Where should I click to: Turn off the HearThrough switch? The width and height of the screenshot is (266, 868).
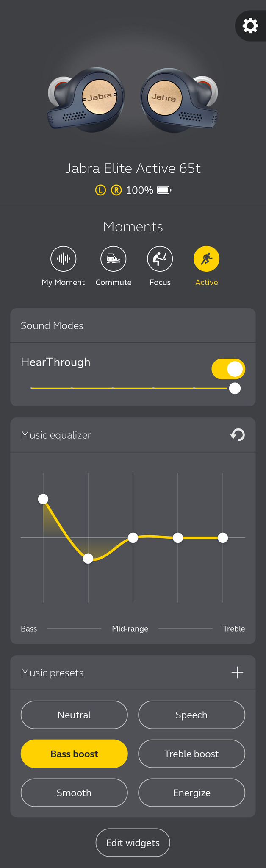pos(228,369)
